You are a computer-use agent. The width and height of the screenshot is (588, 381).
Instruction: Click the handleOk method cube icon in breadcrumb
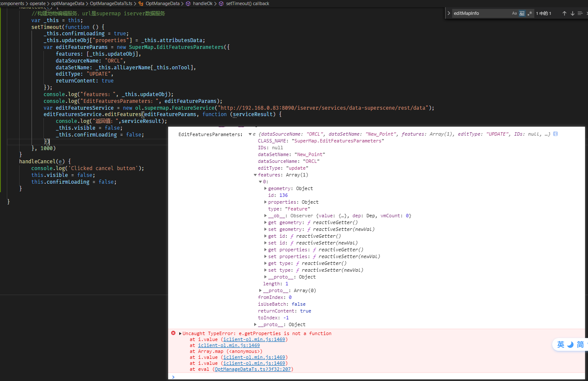point(188,3)
